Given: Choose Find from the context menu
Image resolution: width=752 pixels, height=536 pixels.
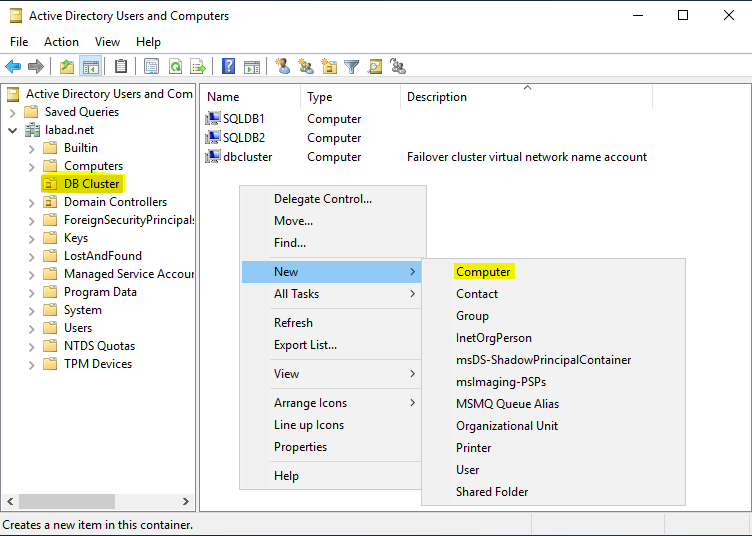Looking at the screenshot, I should pyautogui.click(x=333, y=243).
